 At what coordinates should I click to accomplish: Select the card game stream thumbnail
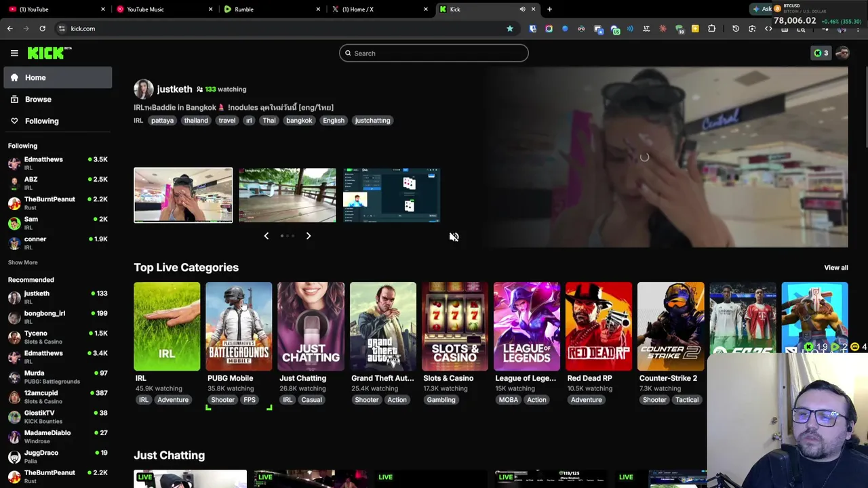(391, 195)
